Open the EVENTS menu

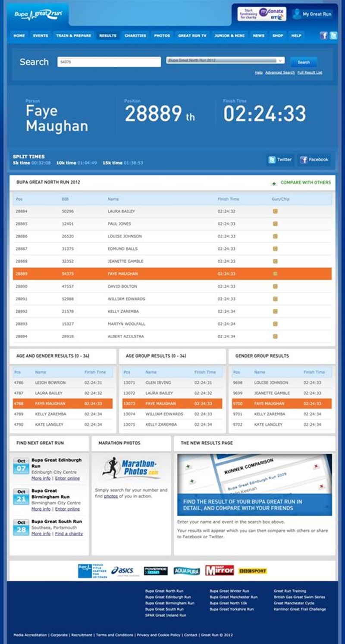point(41,36)
